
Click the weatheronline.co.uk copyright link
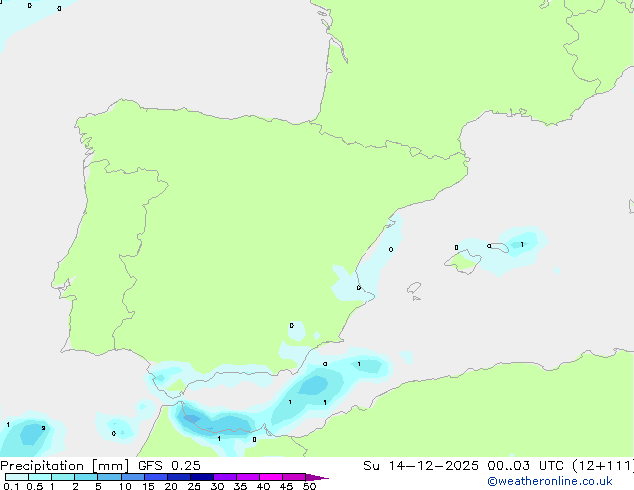coord(550,481)
